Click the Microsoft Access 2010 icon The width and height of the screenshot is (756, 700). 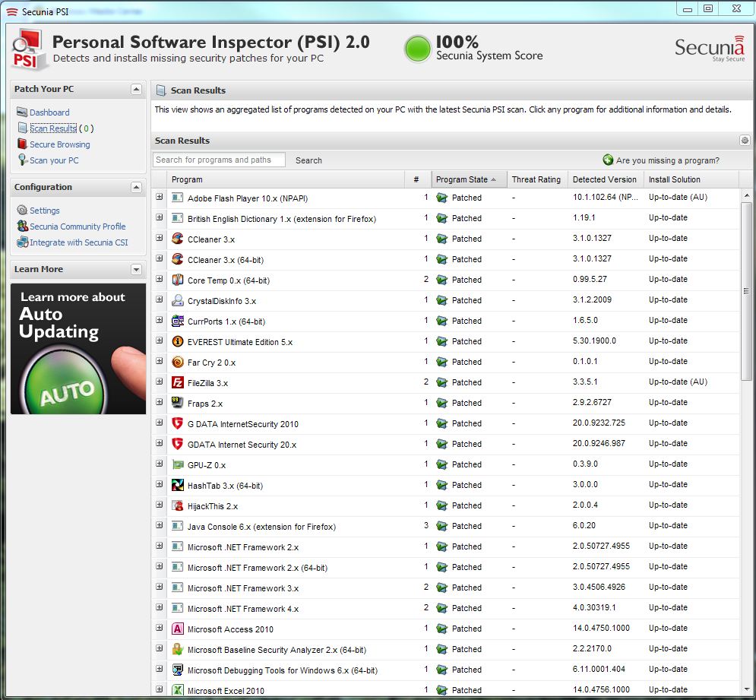coord(178,628)
